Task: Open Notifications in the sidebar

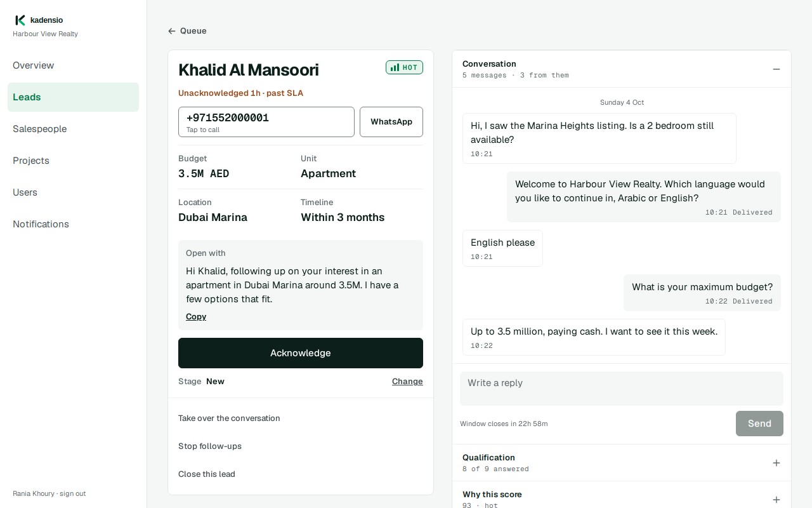Action: pyautogui.click(x=73, y=224)
